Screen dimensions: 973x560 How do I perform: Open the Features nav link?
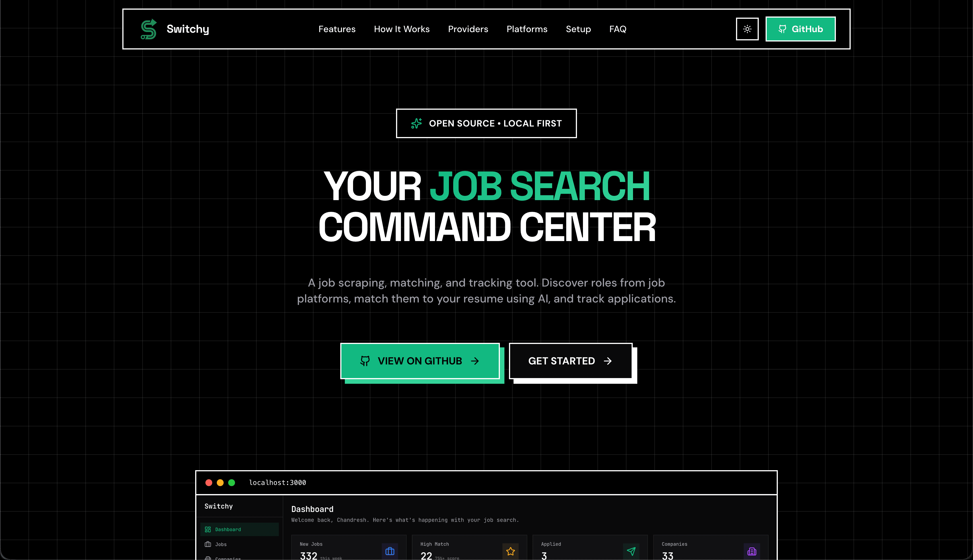click(337, 29)
